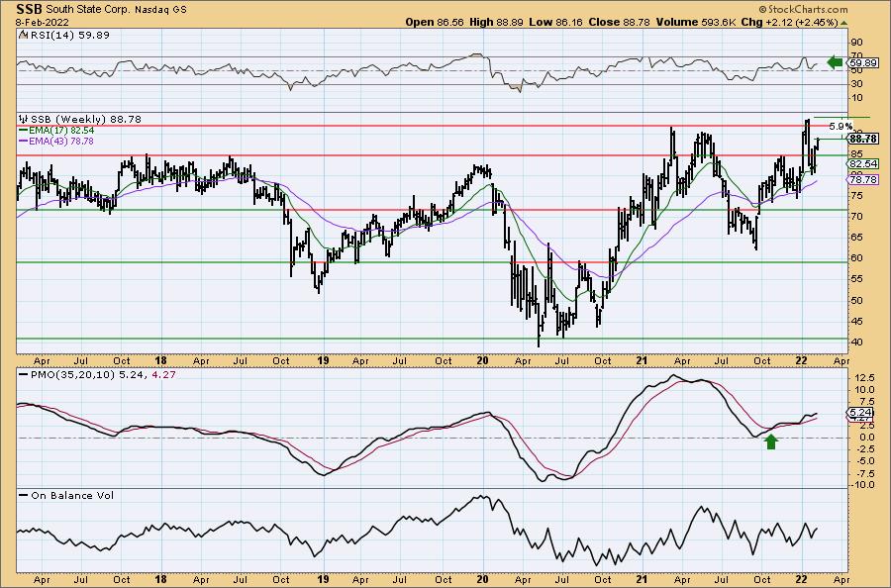The height and width of the screenshot is (588, 891).
Task: Click the -5.0 tick on PMO axis
Action: [864, 461]
